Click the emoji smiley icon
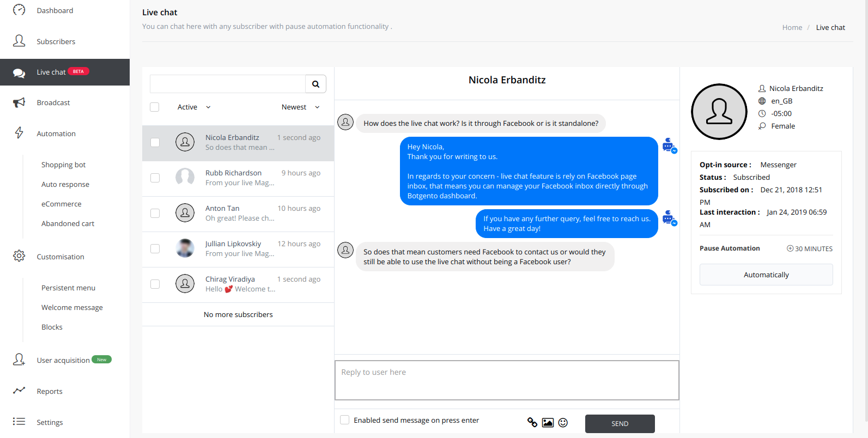 [x=563, y=422]
